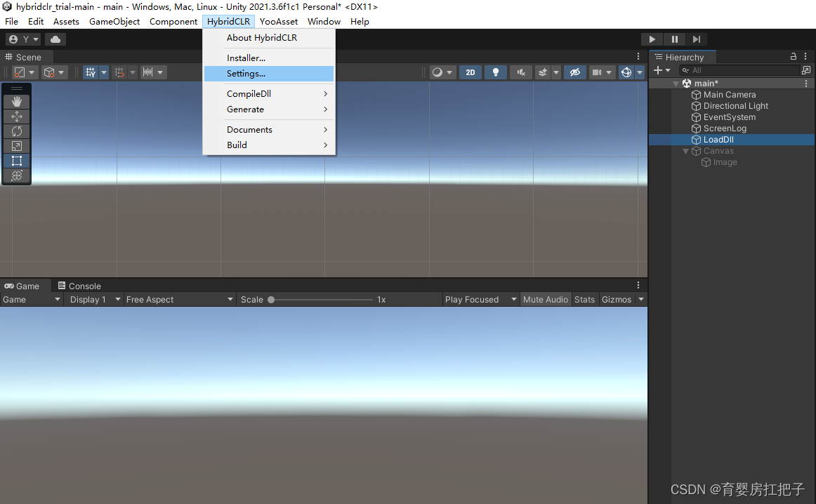The width and height of the screenshot is (816, 504).
Task: Toggle Scene view lighting
Action: 495,72
